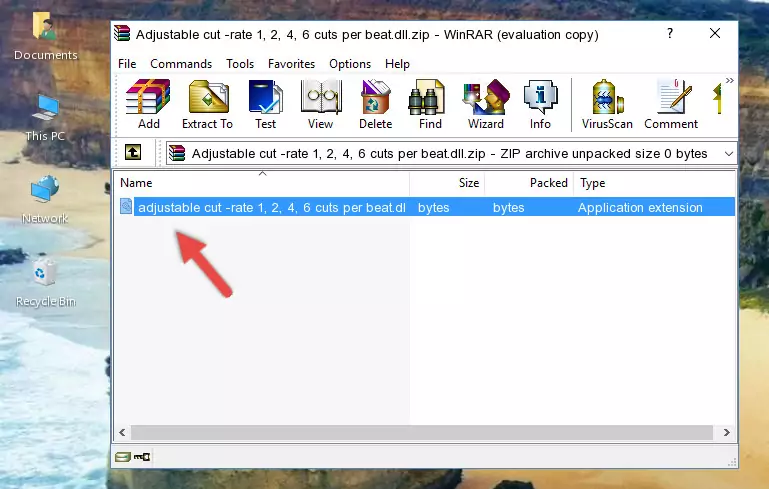Click horizontal scrollbar right arrow

726,433
